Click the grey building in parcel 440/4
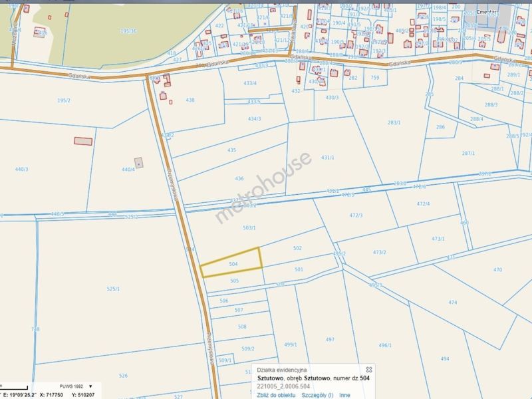The height and width of the screenshot is (399, 532). pos(138,163)
